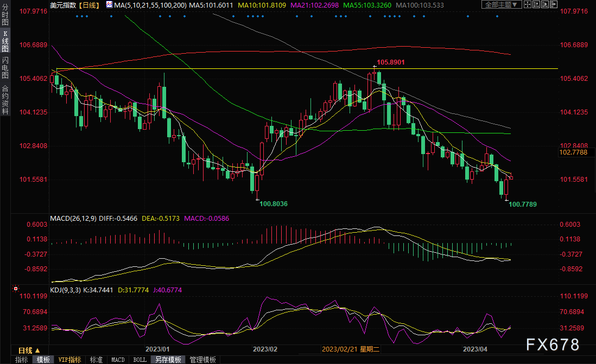Viewport: 596px width, 364px height.
Task: Click the 另存模板 save template button
Action: click(x=168, y=360)
